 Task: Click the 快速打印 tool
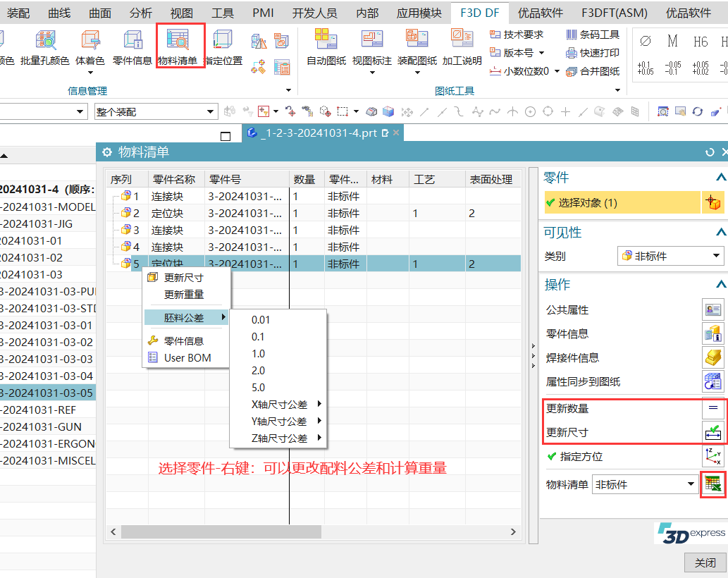click(593, 53)
